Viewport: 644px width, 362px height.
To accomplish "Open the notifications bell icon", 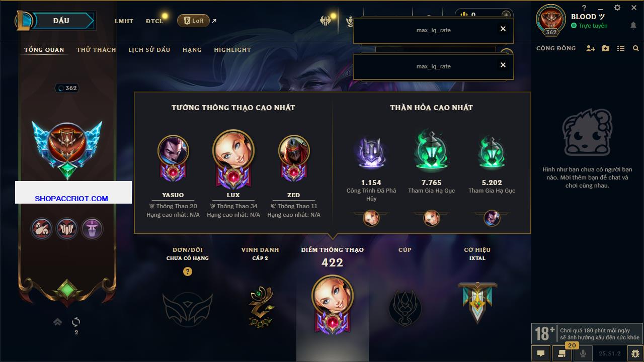I will point(633,26).
